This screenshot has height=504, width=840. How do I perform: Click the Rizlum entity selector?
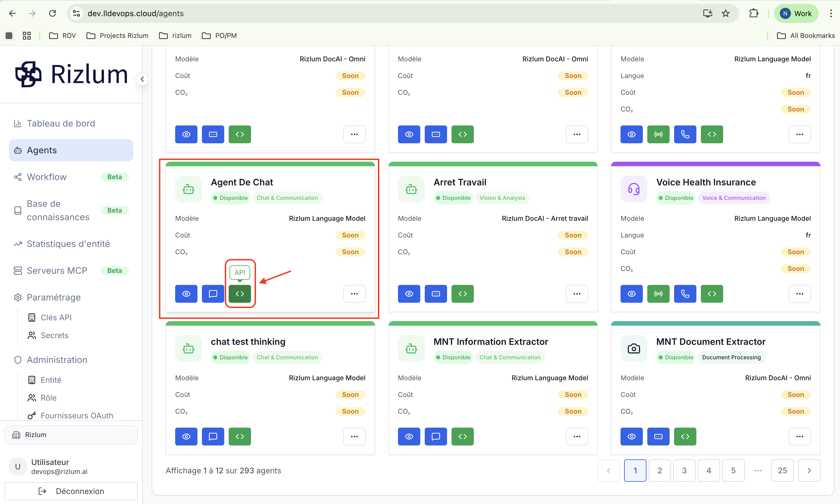point(71,435)
